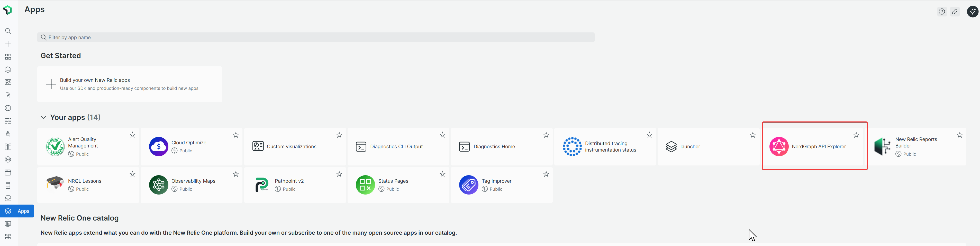This screenshot has height=246, width=980.
Task: Select the Apps item in the sidebar
Action: 17,211
